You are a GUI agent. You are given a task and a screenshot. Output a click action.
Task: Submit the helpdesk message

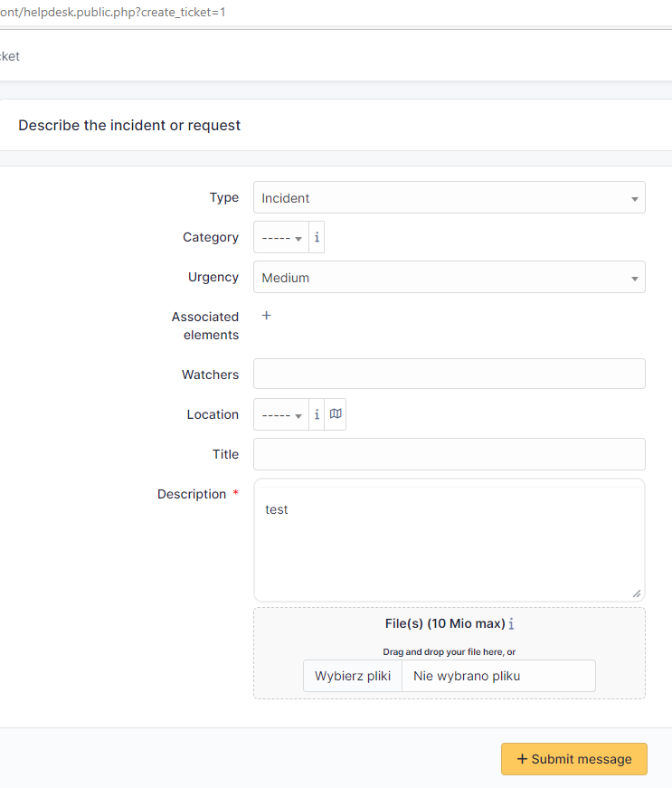pos(573,759)
